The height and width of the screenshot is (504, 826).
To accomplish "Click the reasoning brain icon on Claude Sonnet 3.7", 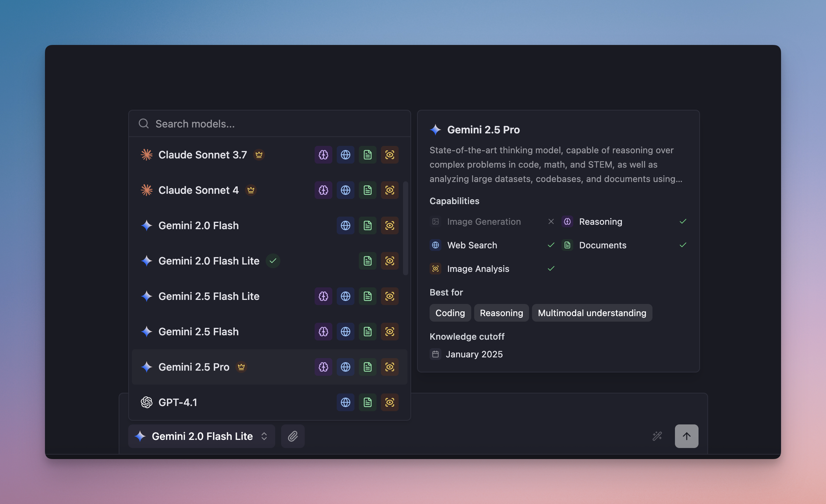I will [323, 155].
